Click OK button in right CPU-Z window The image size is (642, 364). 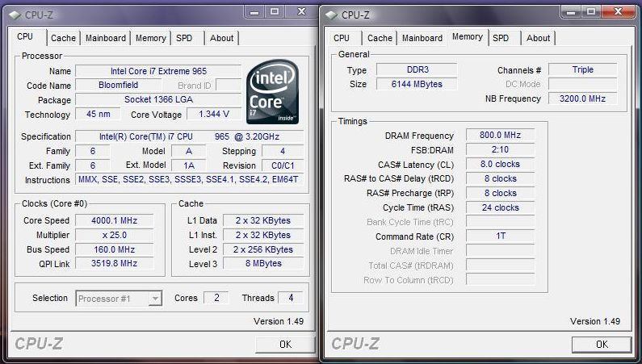pos(602,345)
